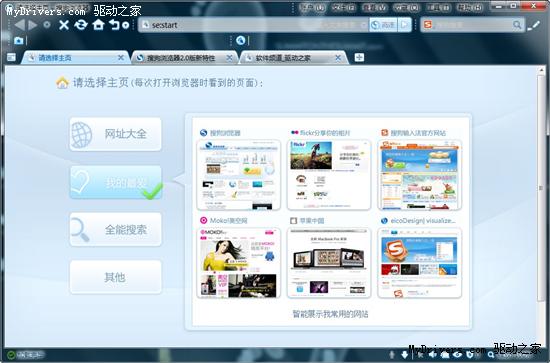550x363 pixels.
Task: Expand the address bar URL dropdown arrow
Action: pos(364,25)
